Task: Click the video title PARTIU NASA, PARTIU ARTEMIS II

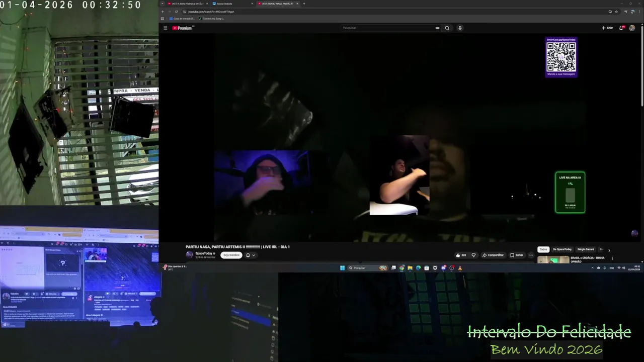Action: click(x=237, y=247)
